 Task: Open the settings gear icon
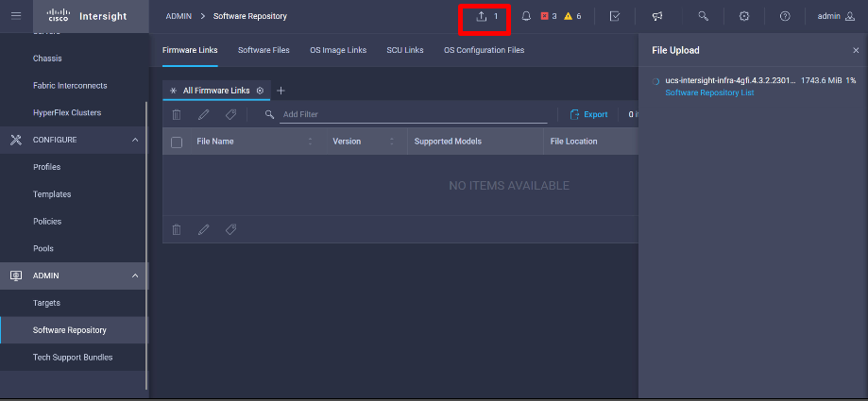point(744,16)
